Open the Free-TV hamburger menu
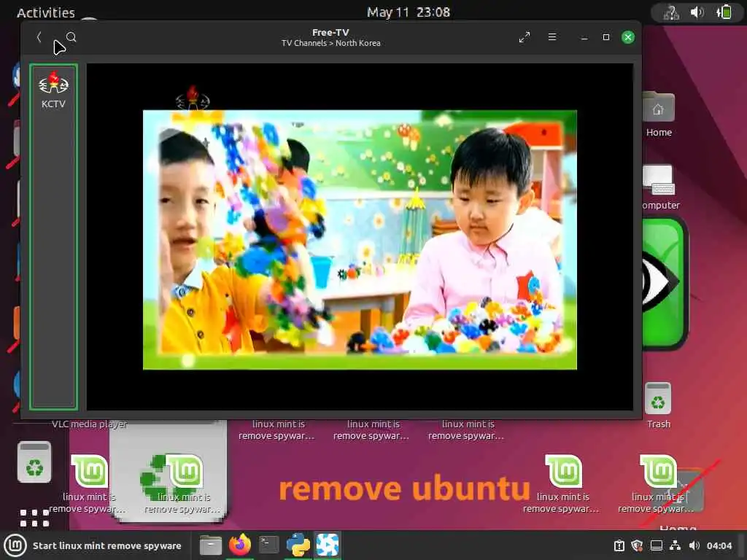Screen dimensions: 747x560 click(x=552, y=37)
